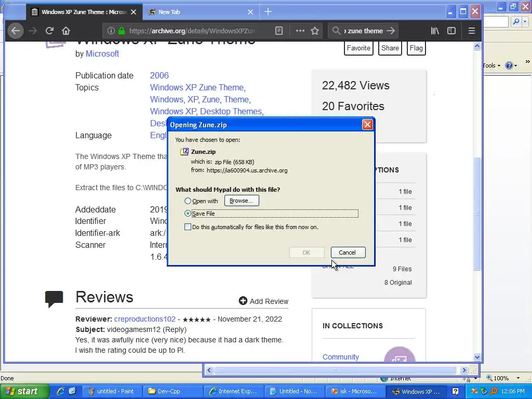Open the Windows XP Zune Theme topic link

click(x=197, y=87)
